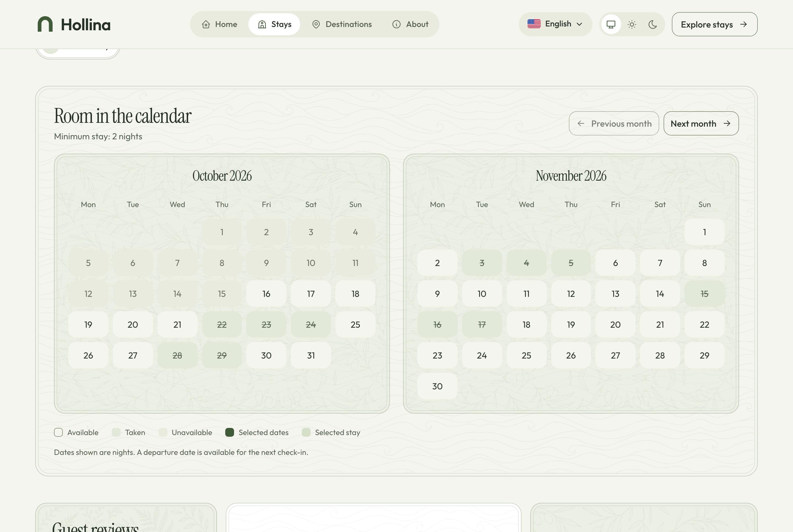Open the About nav item
The image size is (793, 532).
pyautogui.click(x=411, y=25)
